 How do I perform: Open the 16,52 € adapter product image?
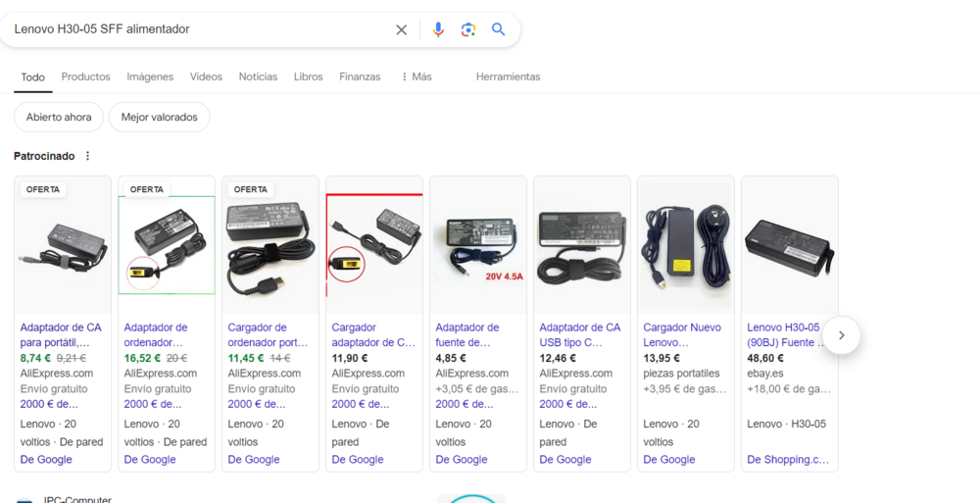tap(167, 245)
